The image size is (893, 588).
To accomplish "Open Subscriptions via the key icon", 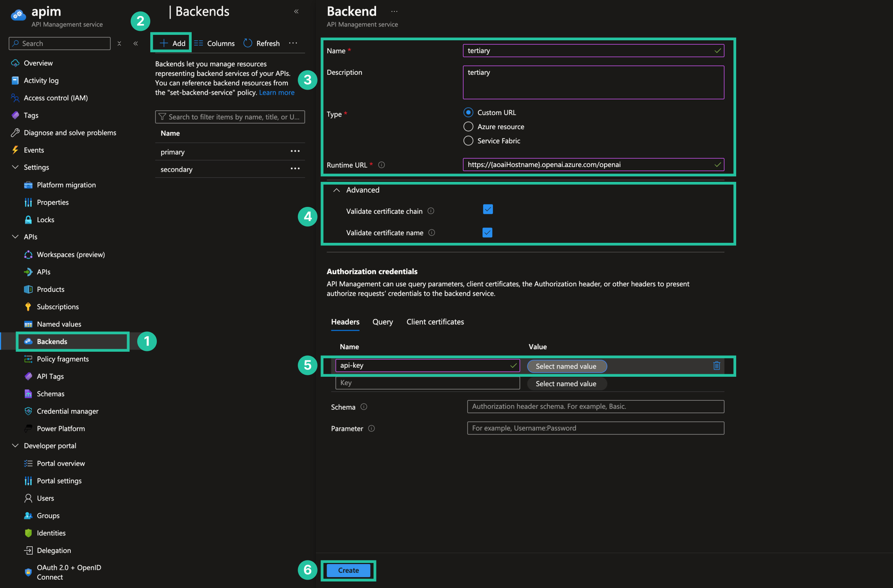I will 28,307.
